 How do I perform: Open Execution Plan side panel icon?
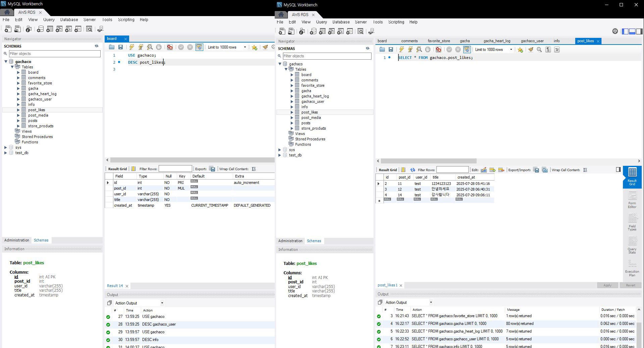pos(632,268)
